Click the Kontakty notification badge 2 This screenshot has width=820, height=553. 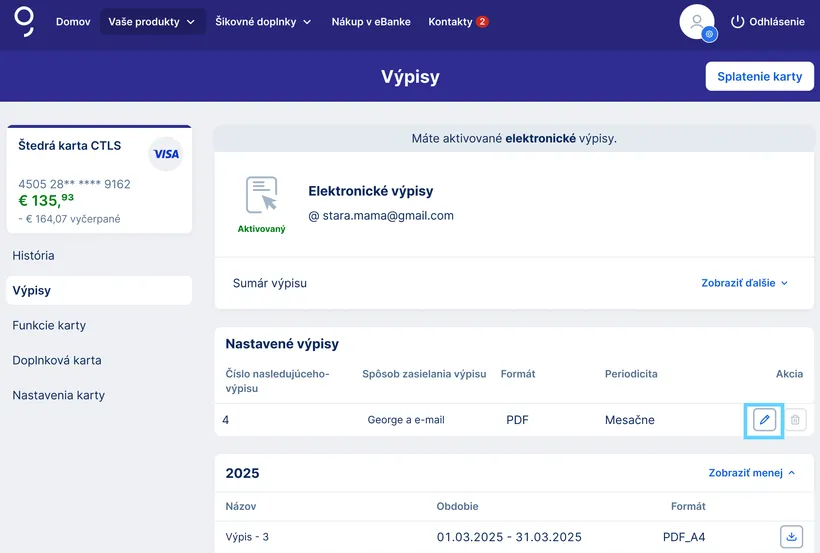(482, 21)
